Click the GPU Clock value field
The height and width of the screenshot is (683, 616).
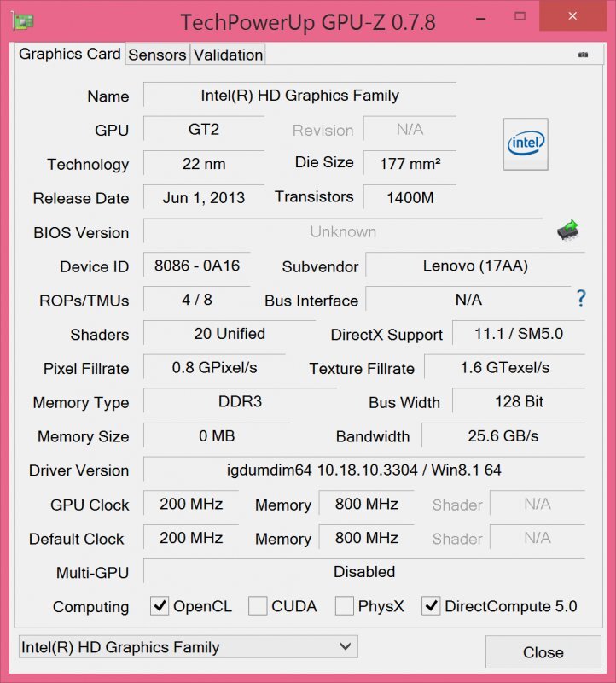(190, 505)
